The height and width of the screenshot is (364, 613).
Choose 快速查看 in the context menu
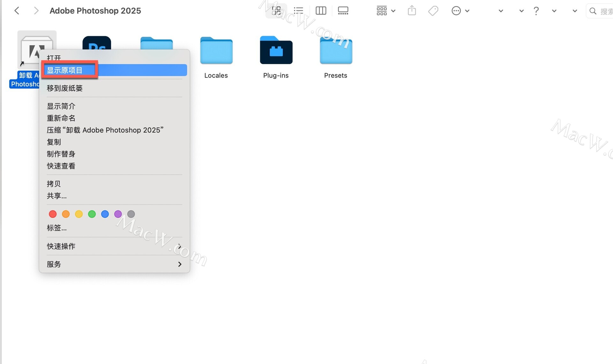114,166
